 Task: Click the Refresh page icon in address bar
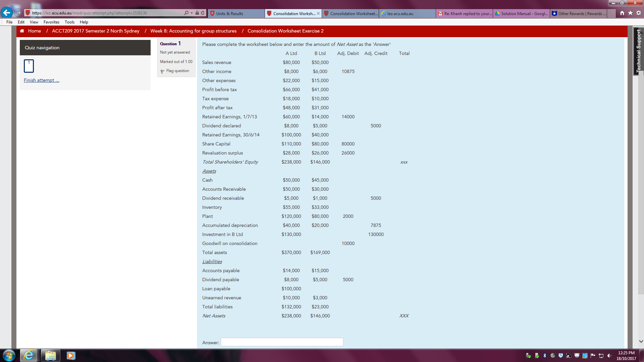(x=203, y=13)
